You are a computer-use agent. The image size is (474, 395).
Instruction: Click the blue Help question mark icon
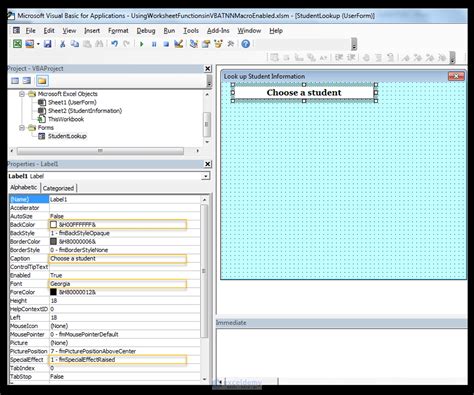point(246,44)
